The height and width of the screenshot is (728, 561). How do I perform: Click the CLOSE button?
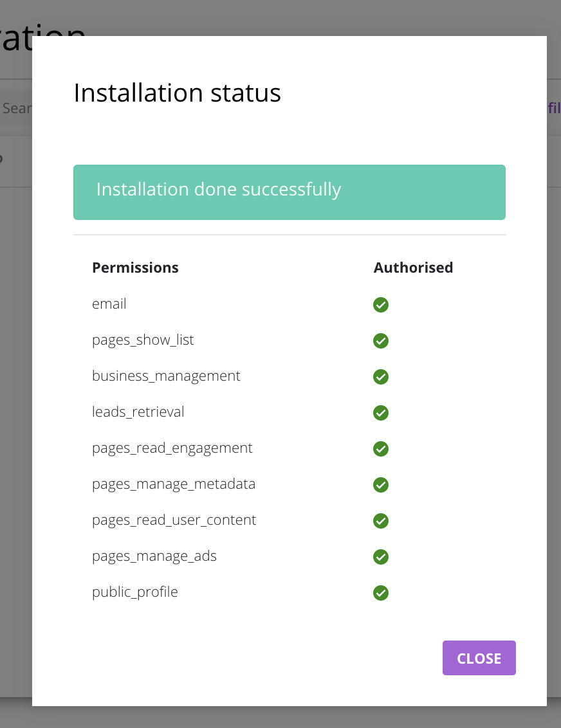click(x=479, y=658)
